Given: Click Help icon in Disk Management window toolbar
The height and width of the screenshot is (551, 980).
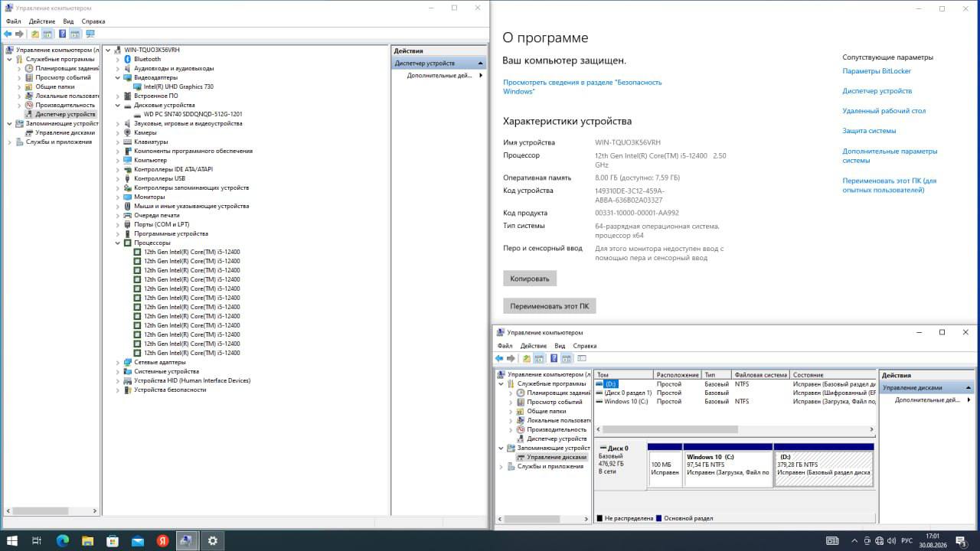Looking at the screenshot, I should 554,358.
